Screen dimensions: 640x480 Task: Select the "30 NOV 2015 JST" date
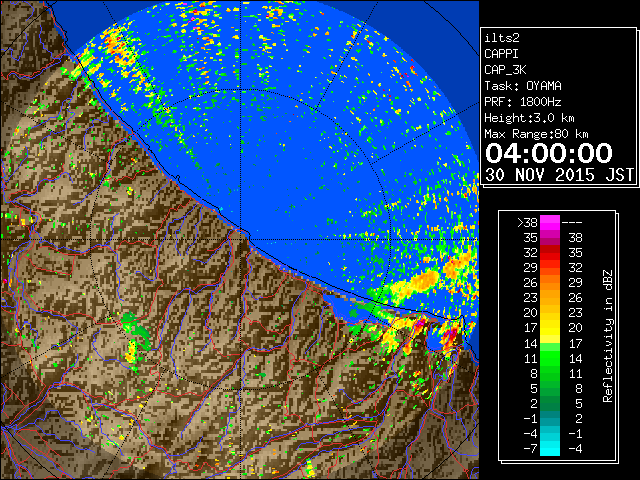pyautogui.click(x=559, y=175)
